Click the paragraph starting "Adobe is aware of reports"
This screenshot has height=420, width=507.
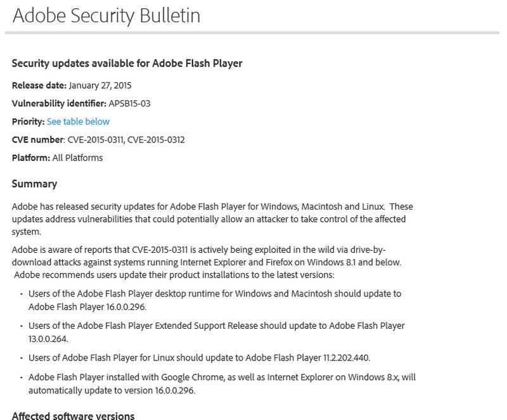(207, 262)
